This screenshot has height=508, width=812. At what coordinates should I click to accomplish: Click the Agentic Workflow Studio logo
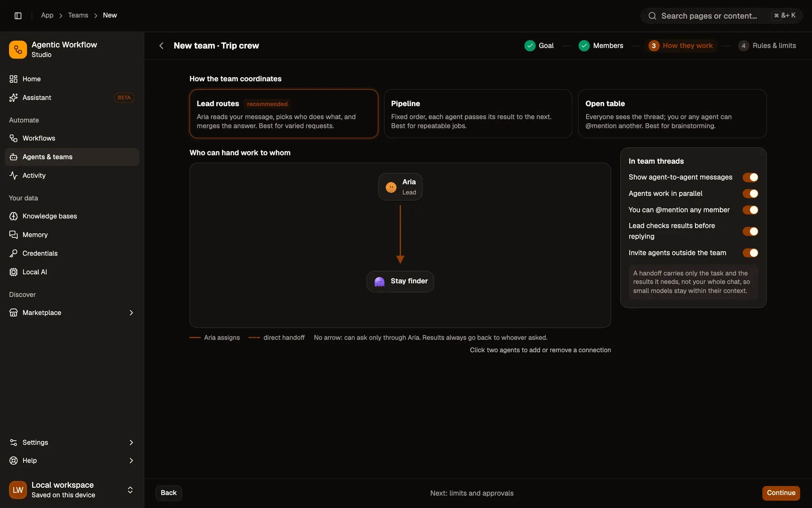click(18, 50)
